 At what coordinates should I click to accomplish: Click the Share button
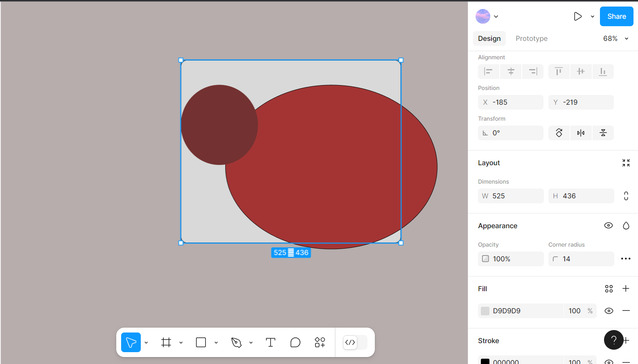pyautogui.click(x=617, y=16)
